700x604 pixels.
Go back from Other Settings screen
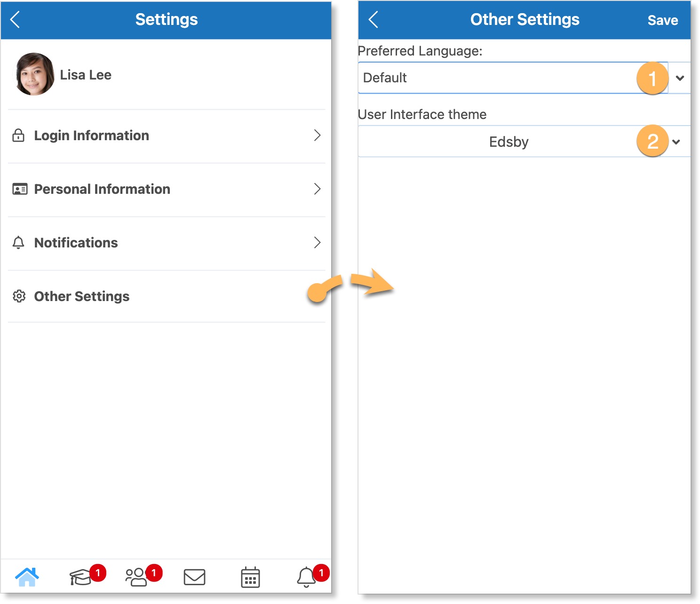374,20
